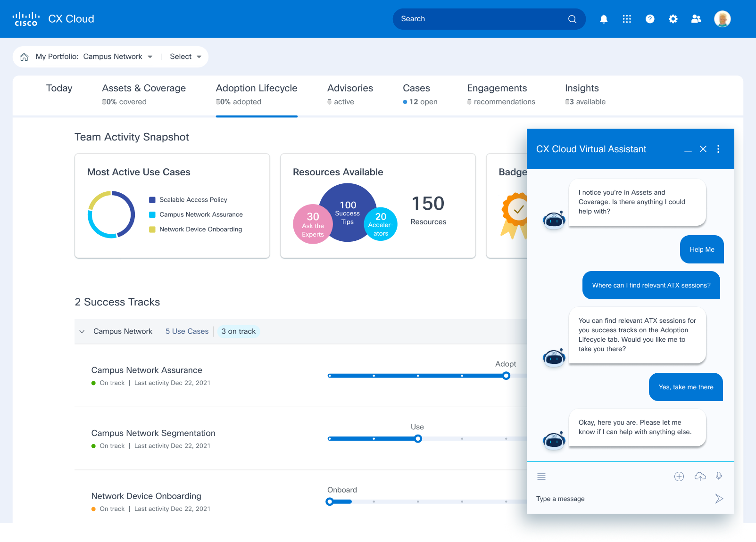Image resolution: width=756 pixels, height=542 pixels.
Task: Click the 3 on track badge
Action: pyautogui.click(x=239, y=331)
